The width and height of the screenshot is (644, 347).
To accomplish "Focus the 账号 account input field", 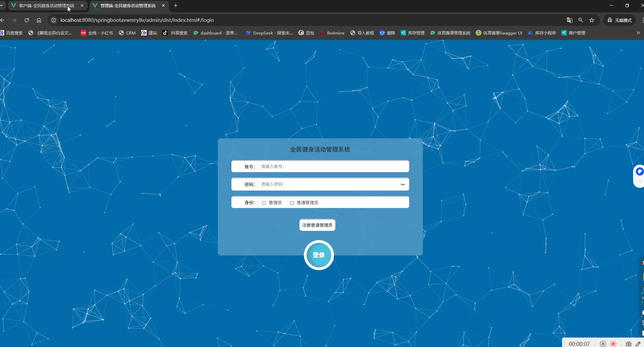I will pyautogui.click(x=333, y=167).
